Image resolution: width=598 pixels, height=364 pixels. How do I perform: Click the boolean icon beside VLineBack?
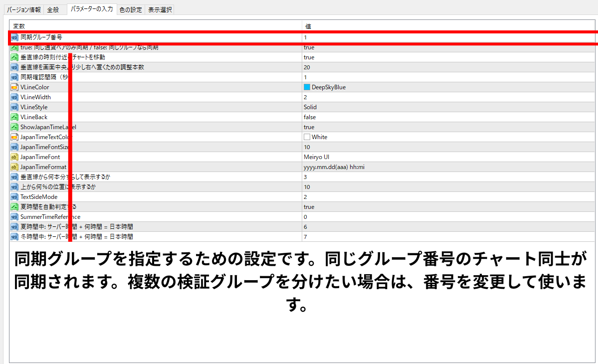pos(14,117)
